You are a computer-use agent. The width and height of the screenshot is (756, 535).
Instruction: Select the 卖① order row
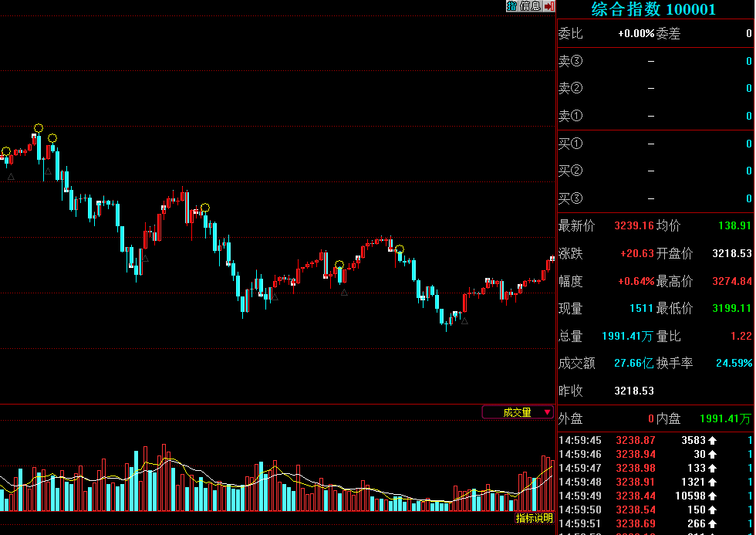coord(655,116)
